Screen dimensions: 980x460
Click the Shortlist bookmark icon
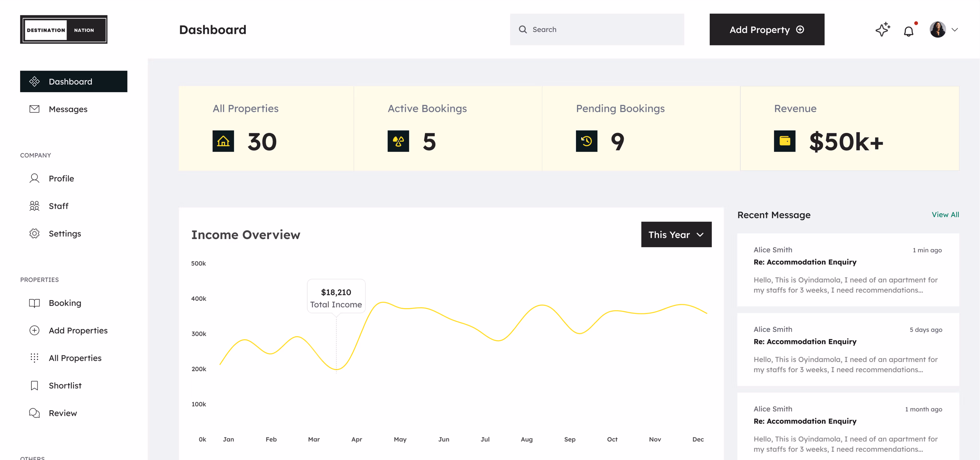34,386
